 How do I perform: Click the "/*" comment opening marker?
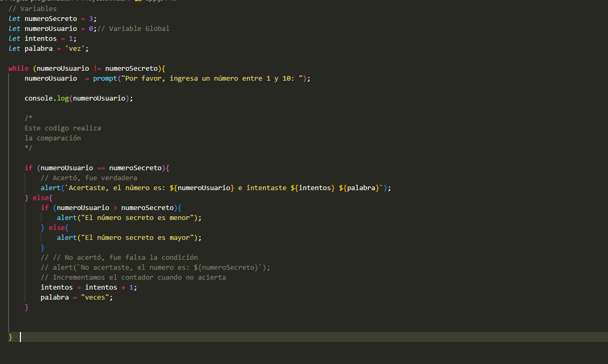[x=28, y=118]
